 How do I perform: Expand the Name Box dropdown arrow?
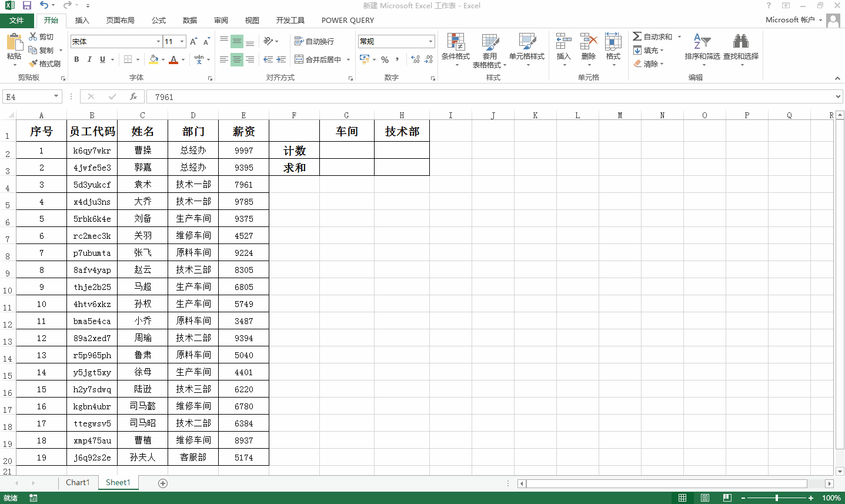pos(56,96)
